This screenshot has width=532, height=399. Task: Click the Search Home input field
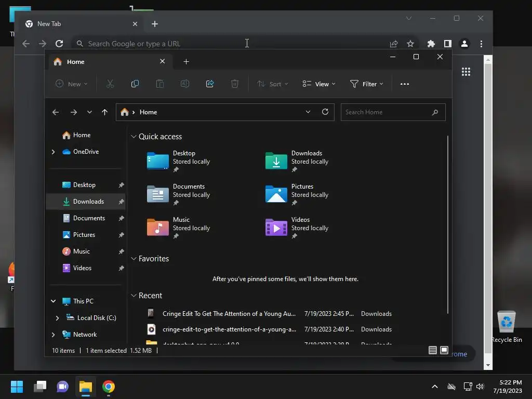click(x=393, y=112)
